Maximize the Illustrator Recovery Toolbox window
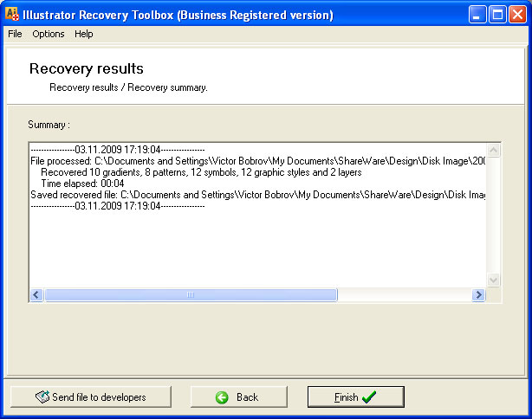This screenshot has width=532, height=419. pyautogui.click(x=497, y=15)
